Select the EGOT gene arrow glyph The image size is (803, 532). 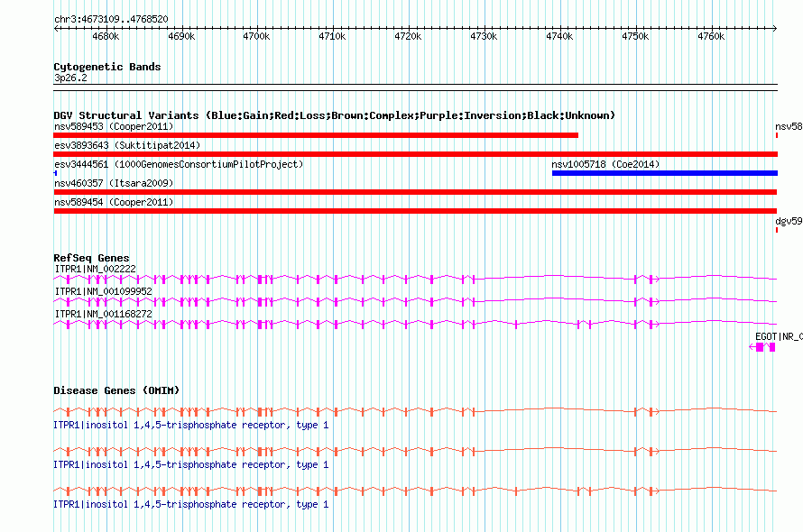click(x=762, y=347)
